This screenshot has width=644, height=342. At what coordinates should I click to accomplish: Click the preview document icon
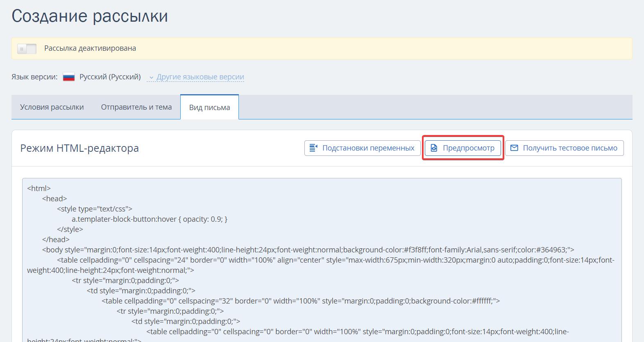[x=434, y=148]
